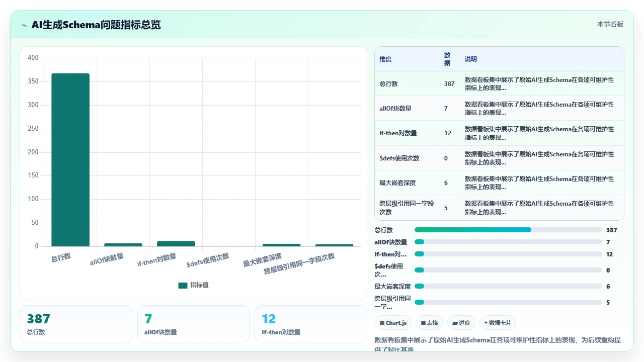Select the 12 if-then对数量 stat card
The height and width of the screenshot is (362, 644).
tap(311, 324)
